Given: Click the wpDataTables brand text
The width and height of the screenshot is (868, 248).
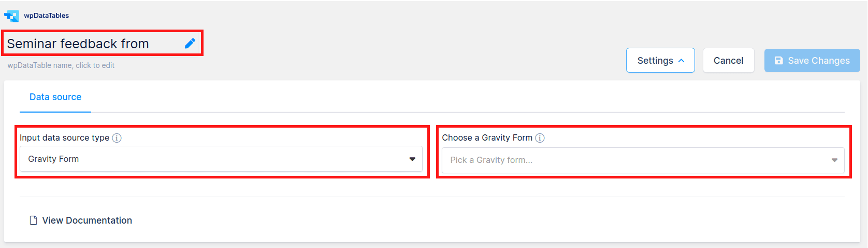Looking at the screenshot, I should point(47,16).
